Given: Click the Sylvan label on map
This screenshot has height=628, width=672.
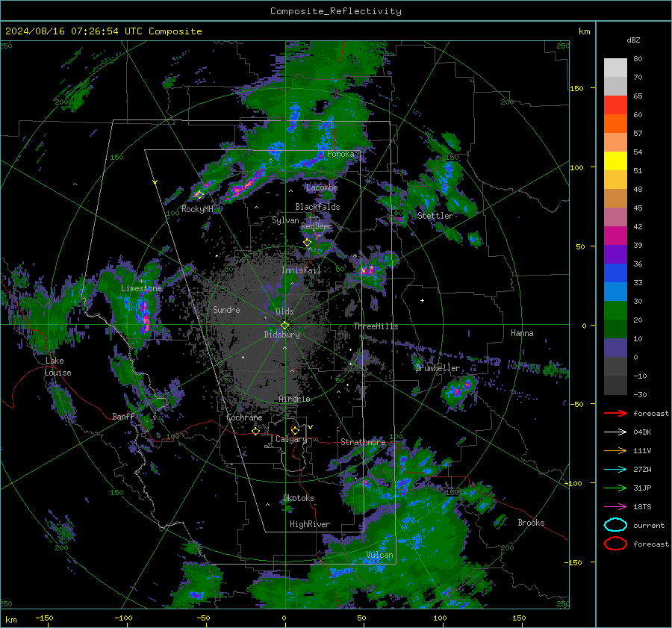Looking at the screenshot, I should [285, 220].
